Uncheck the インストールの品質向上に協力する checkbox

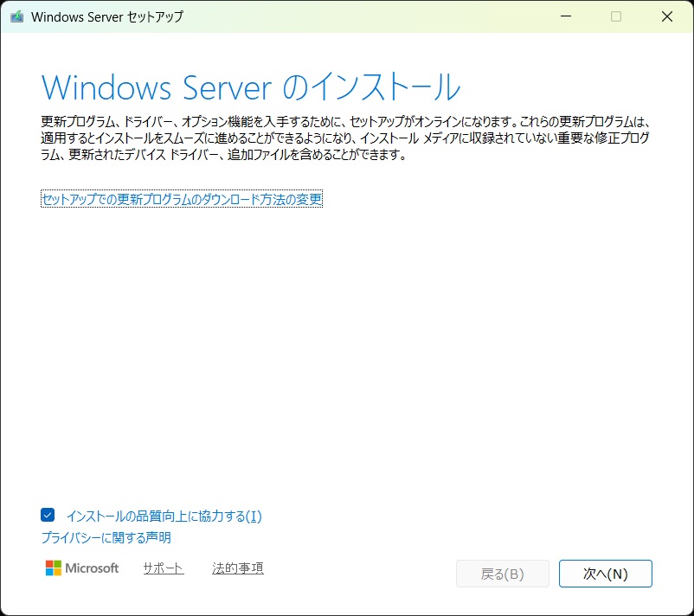click(x=48, y=516)
